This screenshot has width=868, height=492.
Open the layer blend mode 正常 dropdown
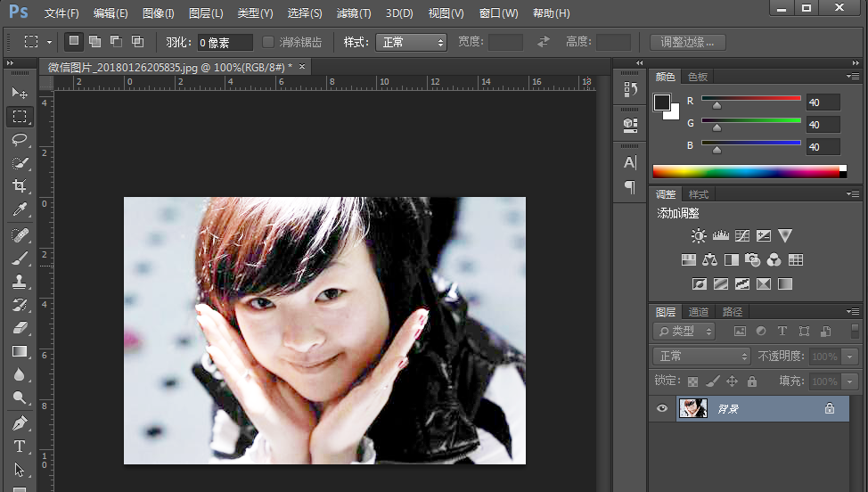(702, 356)
